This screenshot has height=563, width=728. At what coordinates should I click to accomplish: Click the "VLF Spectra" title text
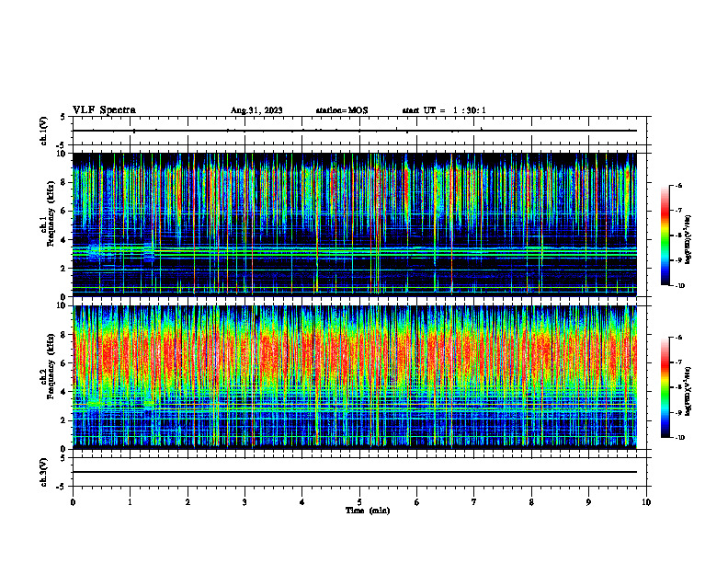coord(104,110)
